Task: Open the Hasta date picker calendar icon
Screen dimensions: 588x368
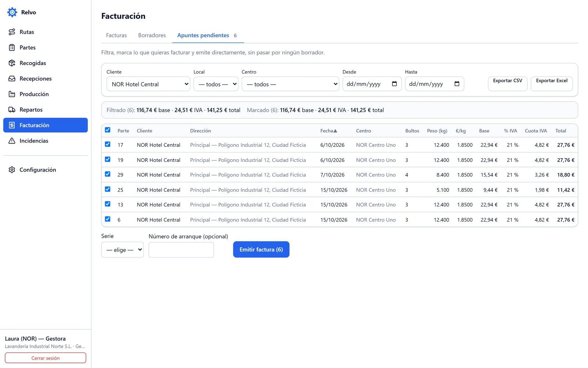Action: 457,84
